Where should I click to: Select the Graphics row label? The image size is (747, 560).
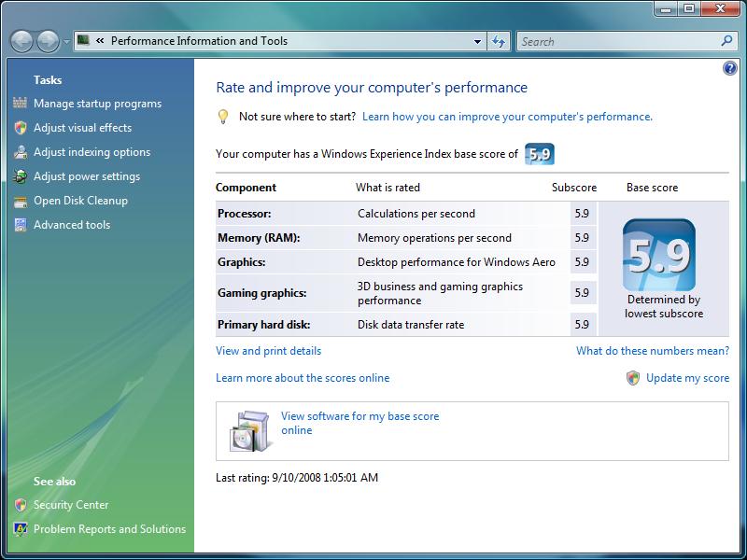pos(242,262)
